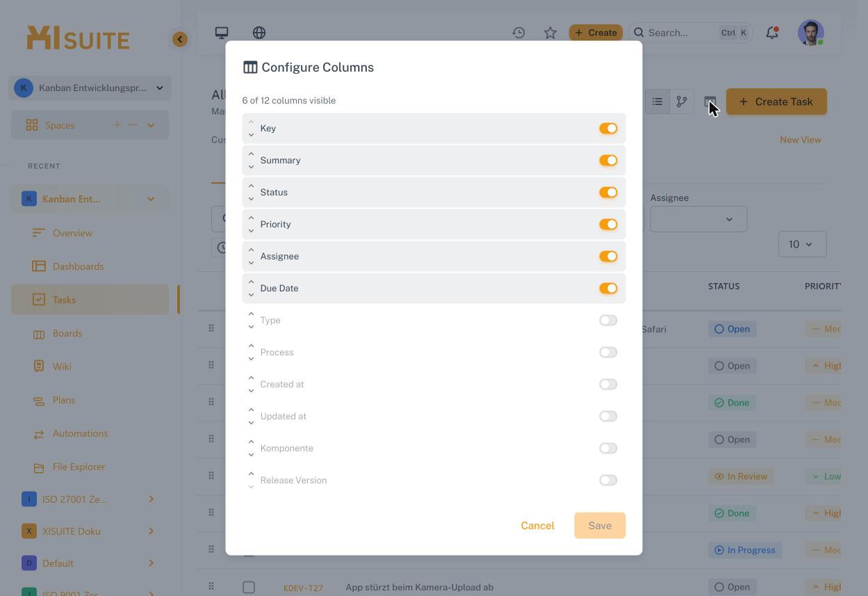Image resolution: width=868 pixels, height=596 pixels.
Task: Disable the Key column toggle
Action: [x=608, y=129]
